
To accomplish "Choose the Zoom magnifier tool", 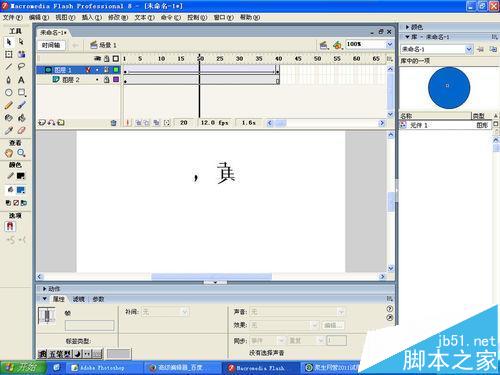I will [x=21, y=153].
